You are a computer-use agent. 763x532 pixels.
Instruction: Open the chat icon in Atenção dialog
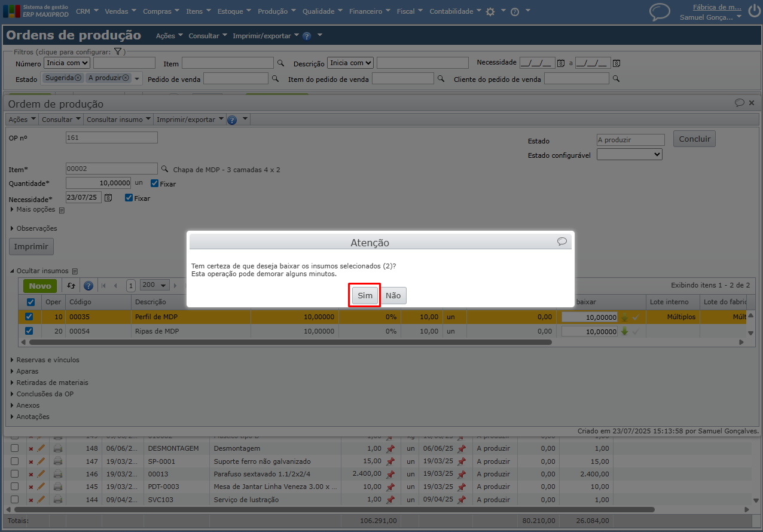point(561,241)
